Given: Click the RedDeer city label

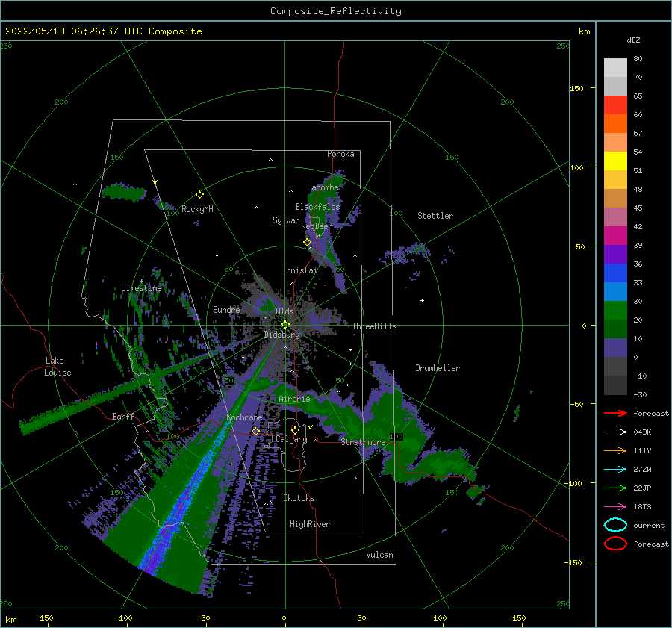Looking at the screenshot, I should tap(317, 226).
